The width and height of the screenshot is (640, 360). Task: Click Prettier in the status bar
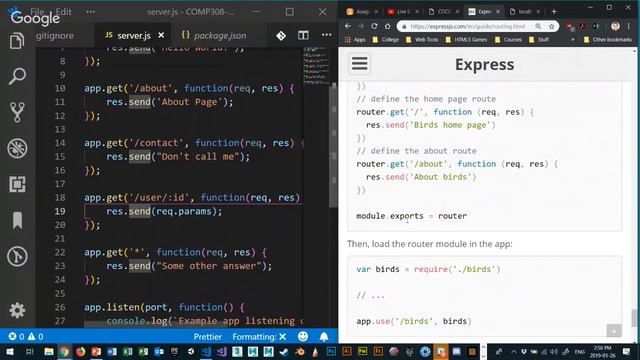pyautogui.click(x=208, y=337)
